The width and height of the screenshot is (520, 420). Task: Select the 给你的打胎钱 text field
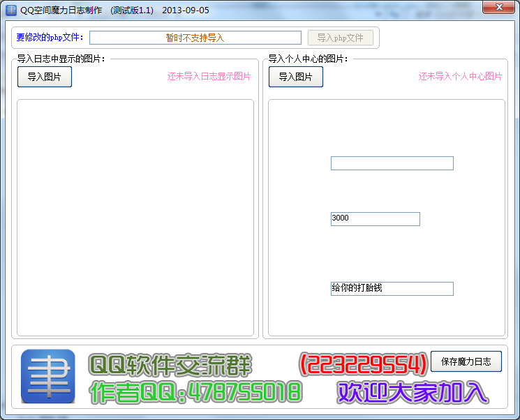[x=392, y=289]
